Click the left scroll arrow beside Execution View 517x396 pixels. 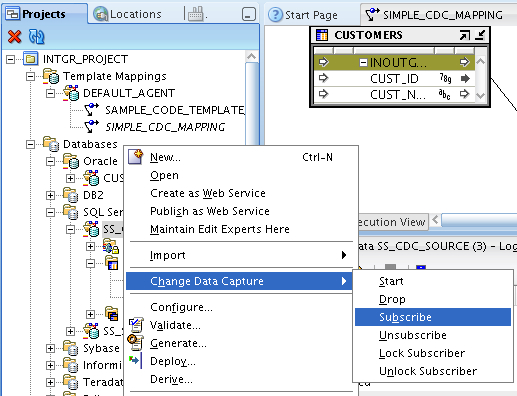point(435,219)
